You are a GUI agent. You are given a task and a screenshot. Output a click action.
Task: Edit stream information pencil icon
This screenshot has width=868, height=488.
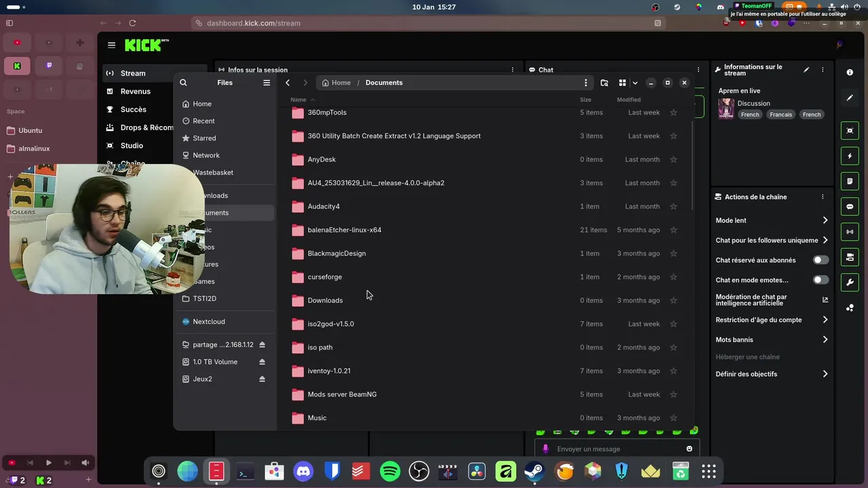coord(806,70)
